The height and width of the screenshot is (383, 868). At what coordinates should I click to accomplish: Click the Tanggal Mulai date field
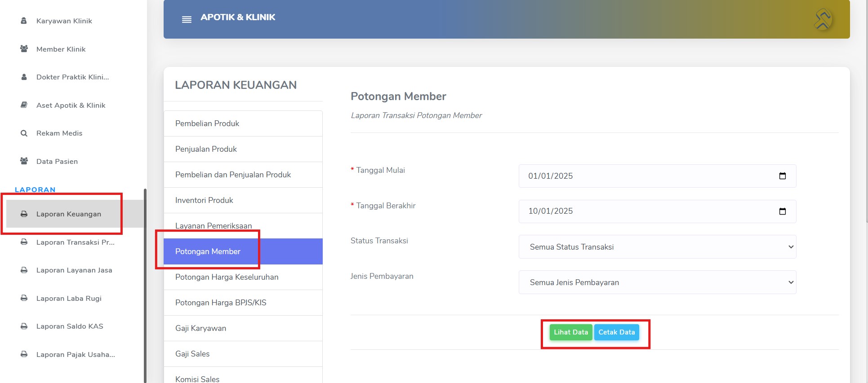(x=657, y=176)
